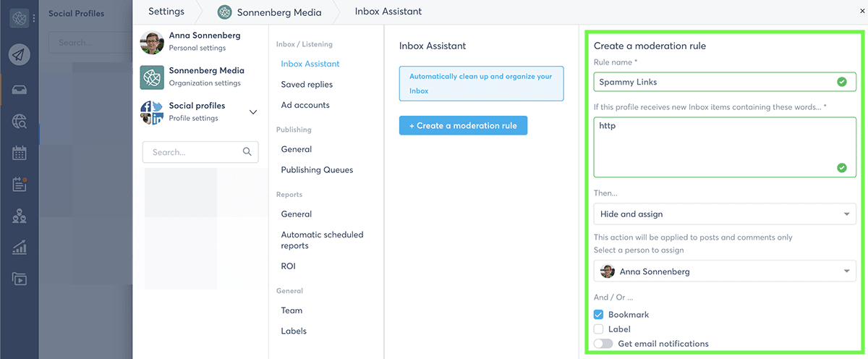The height and width of the screenshot is (359, 868).
Task: Open the Anna Sonnenberg assignee dropdown
Action: pyautogui.click(x=724, y=271)
